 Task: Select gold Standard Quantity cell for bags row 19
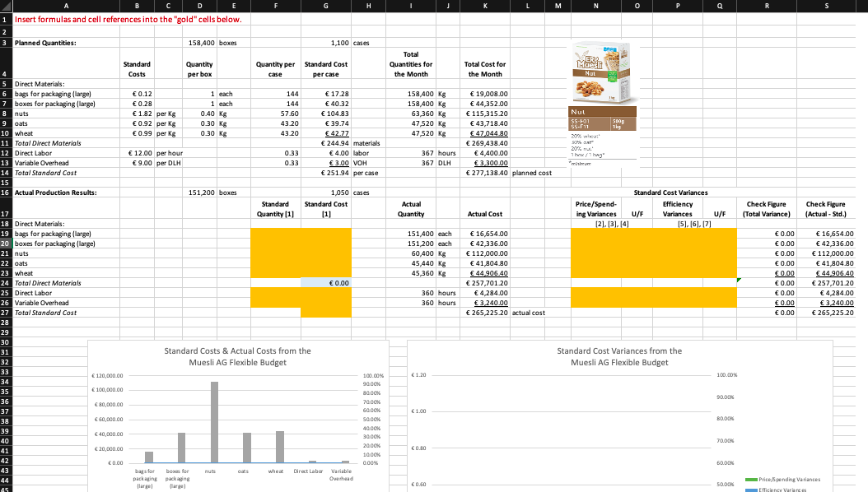coord(276,234)
